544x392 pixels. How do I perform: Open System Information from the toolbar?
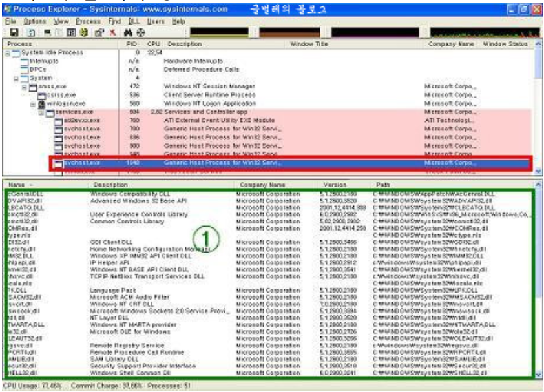click(x=47, y=32)
